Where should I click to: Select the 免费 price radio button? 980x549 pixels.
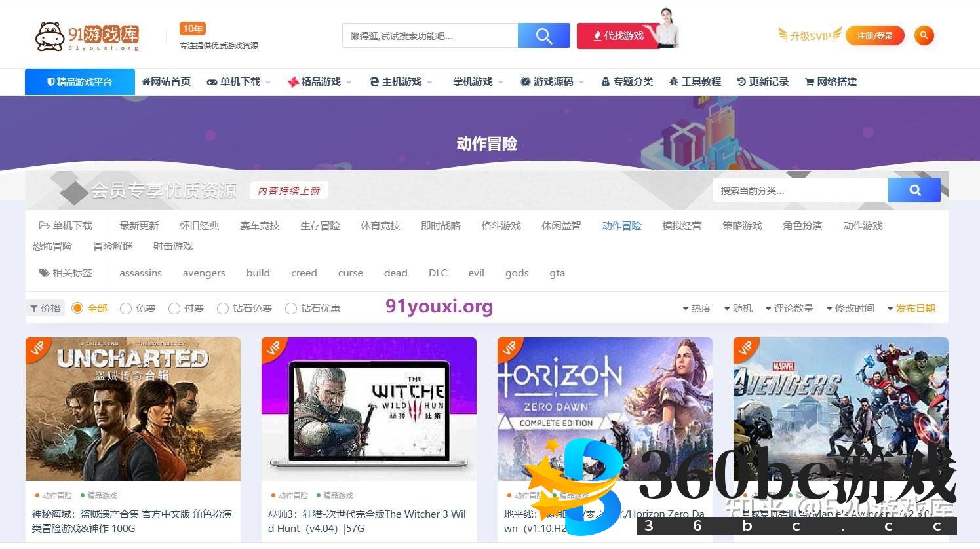click(x=126, y=309)
